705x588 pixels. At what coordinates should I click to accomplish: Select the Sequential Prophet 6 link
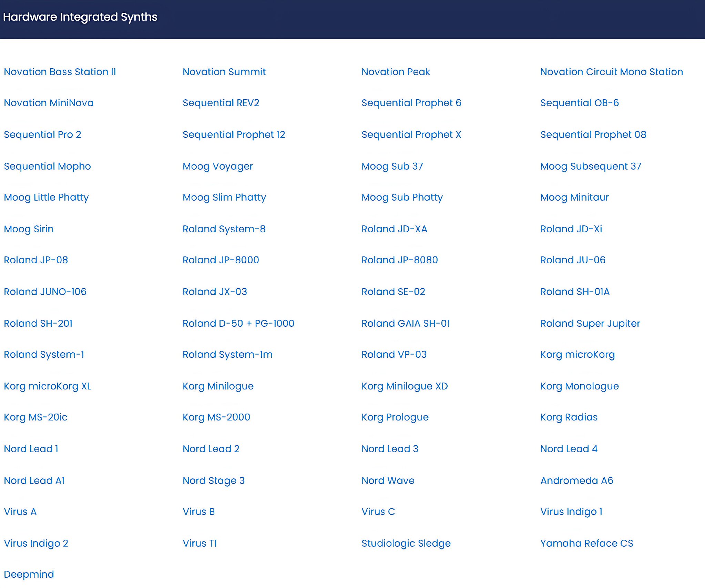[411, 103]
